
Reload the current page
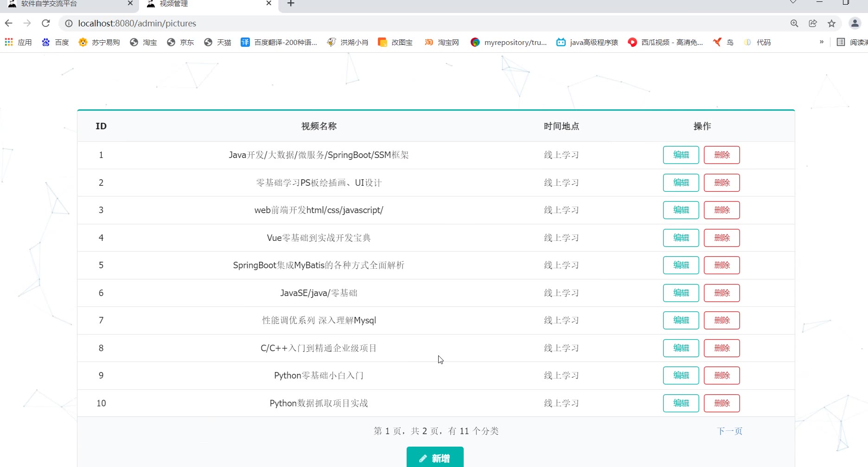[45, 23]
